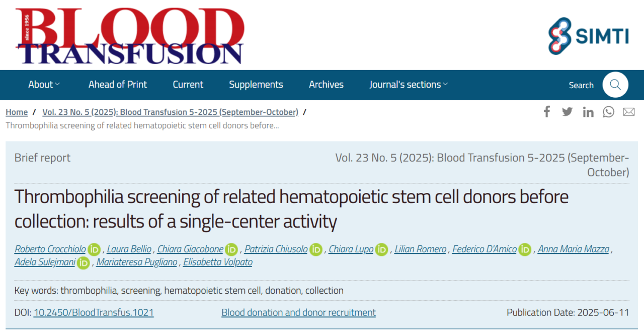Open Adela Sulejmani's ORCID badge
This screenshot has width=644, height=333.
[x=83, y=262]
